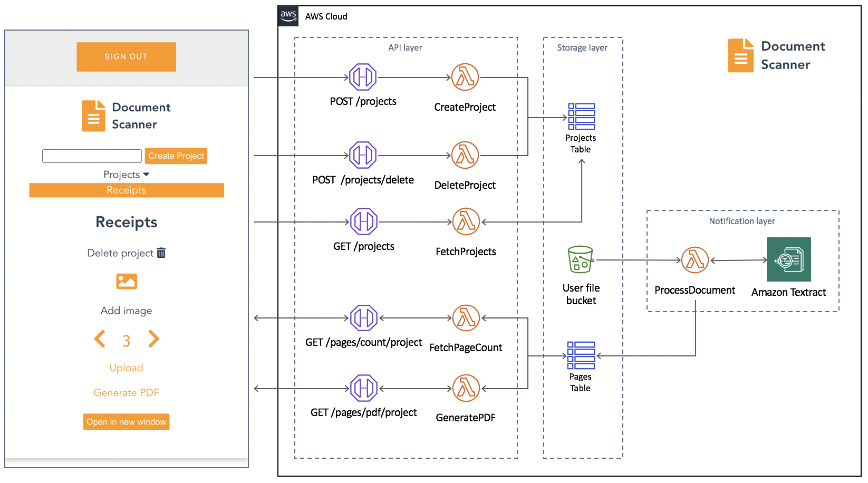Viewport: 868px width, 483px height.
Task: Click the 'GeneratePDF' label
Action: point(466,418)
